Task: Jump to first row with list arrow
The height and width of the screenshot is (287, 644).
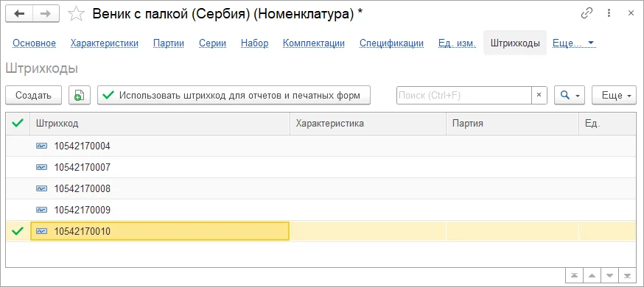Action: click(x=574, y=275)
